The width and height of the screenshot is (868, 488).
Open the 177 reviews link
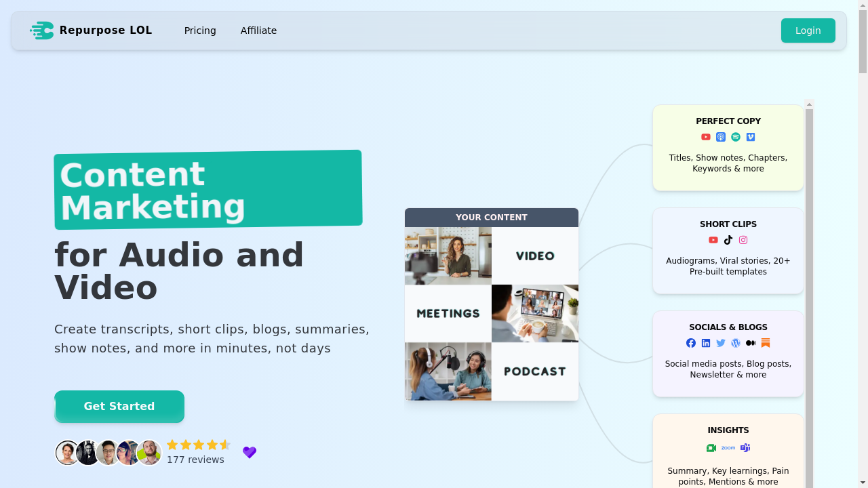pyautogui.click(x=195, y=460)
